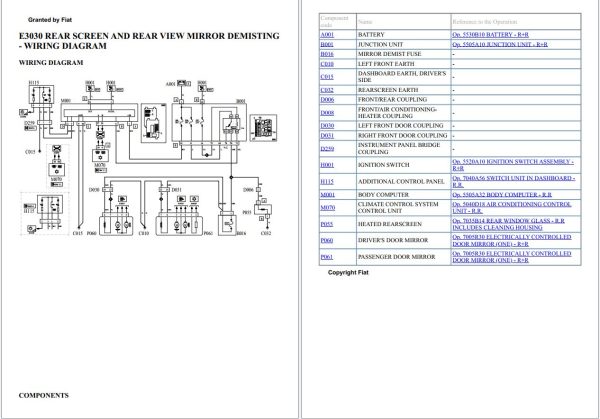Open component code link D030

click(x=327, y=126)
